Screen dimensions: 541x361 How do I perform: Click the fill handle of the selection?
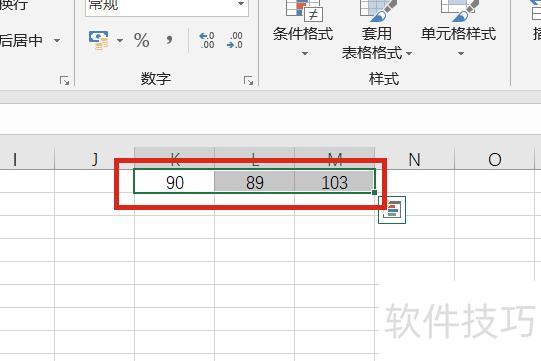374,192
